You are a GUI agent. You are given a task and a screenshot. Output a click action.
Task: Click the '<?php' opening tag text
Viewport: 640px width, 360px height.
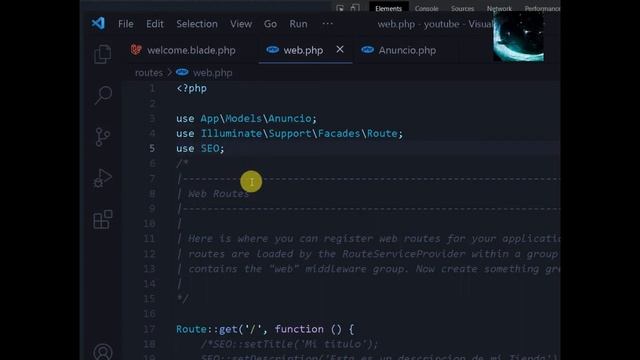point(191,88)
